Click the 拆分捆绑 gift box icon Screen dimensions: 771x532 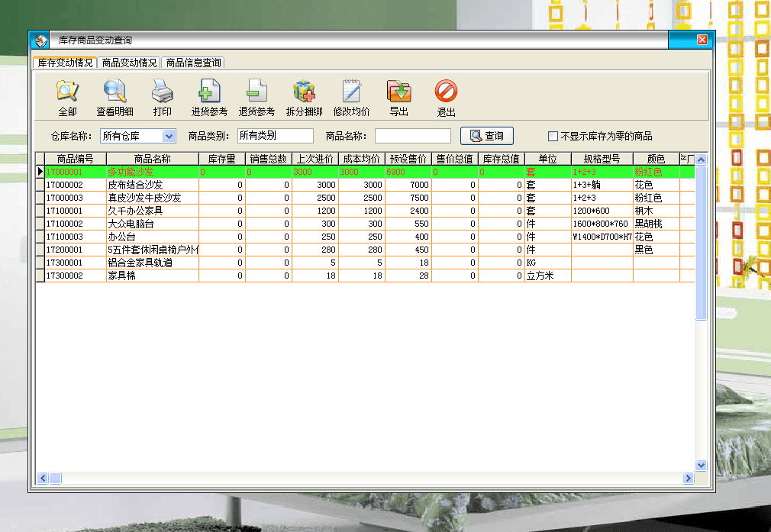[x=305, y=92]
